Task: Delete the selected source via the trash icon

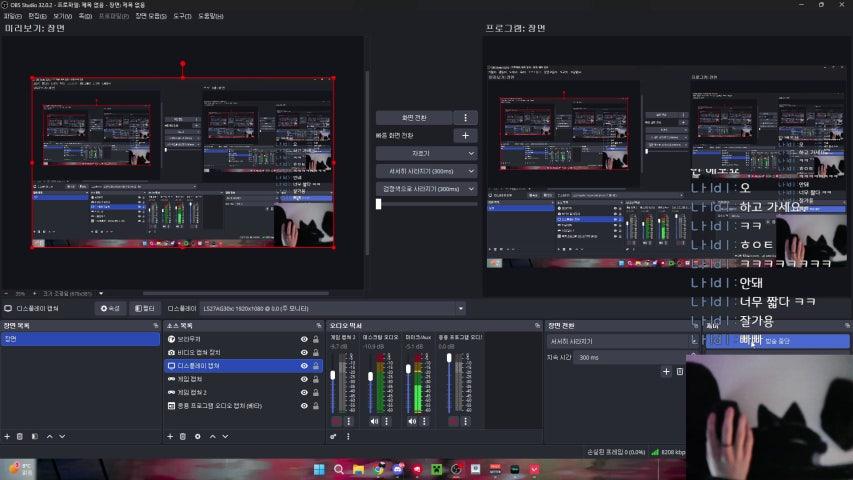Action: point(183,436)
